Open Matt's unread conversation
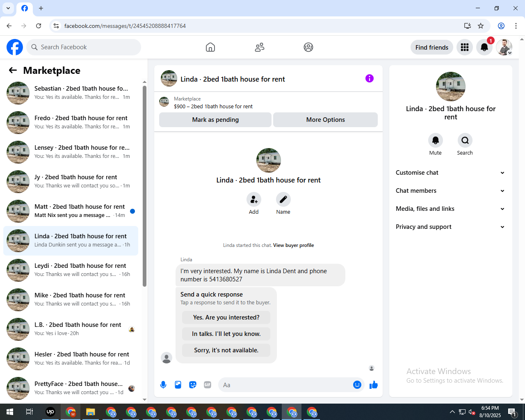 coord(71,211)
